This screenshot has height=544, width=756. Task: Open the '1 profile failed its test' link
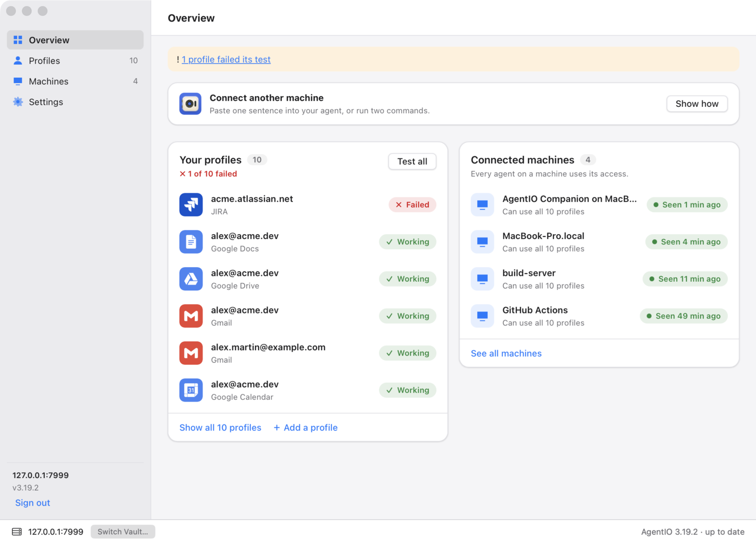pos(226,59)
